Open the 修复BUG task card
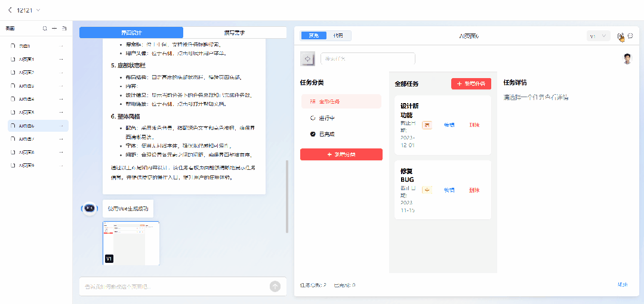The height and width of the screenshot is (304, 644). pyautogui.click(x=443, y=190)
